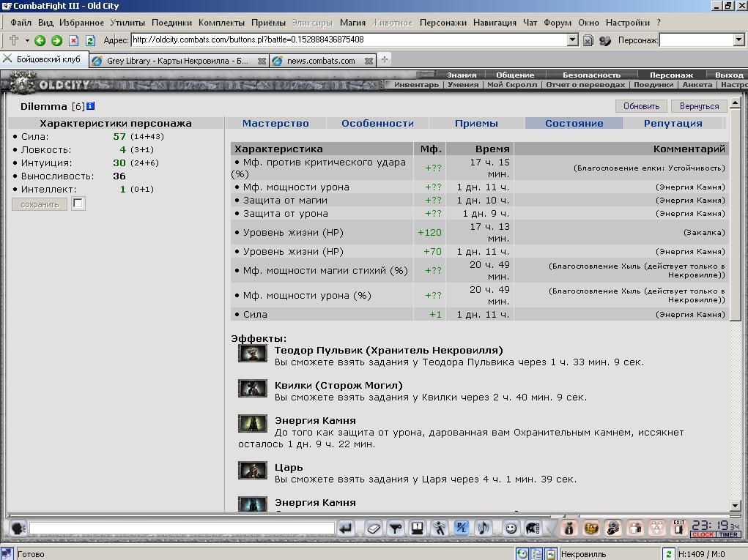Click the two-faces icon beside Персонаж label
Screen dimensions: 748x560
[605, 40]
